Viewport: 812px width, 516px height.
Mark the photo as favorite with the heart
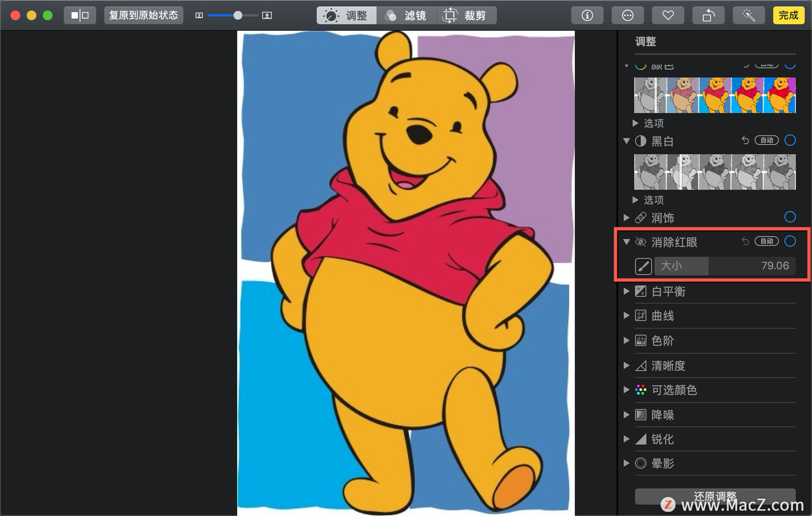668,16
